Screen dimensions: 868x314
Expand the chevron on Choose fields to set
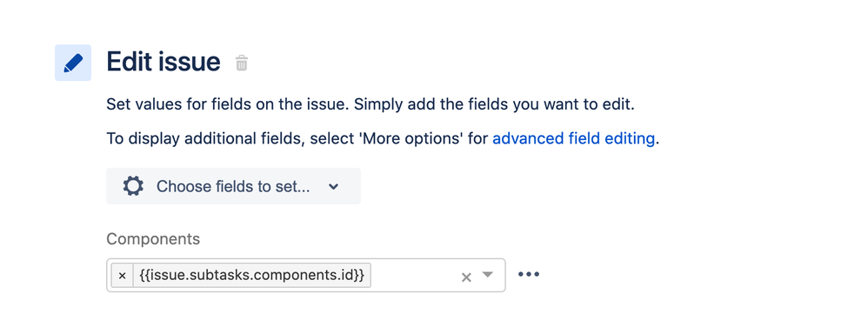(333, 187)
